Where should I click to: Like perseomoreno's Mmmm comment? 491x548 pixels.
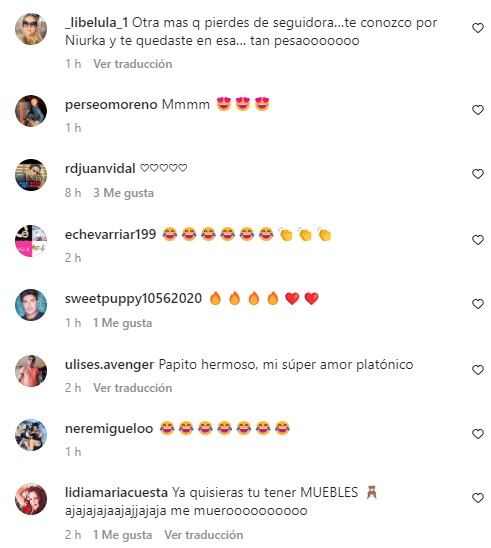click(x=478, y=110)
